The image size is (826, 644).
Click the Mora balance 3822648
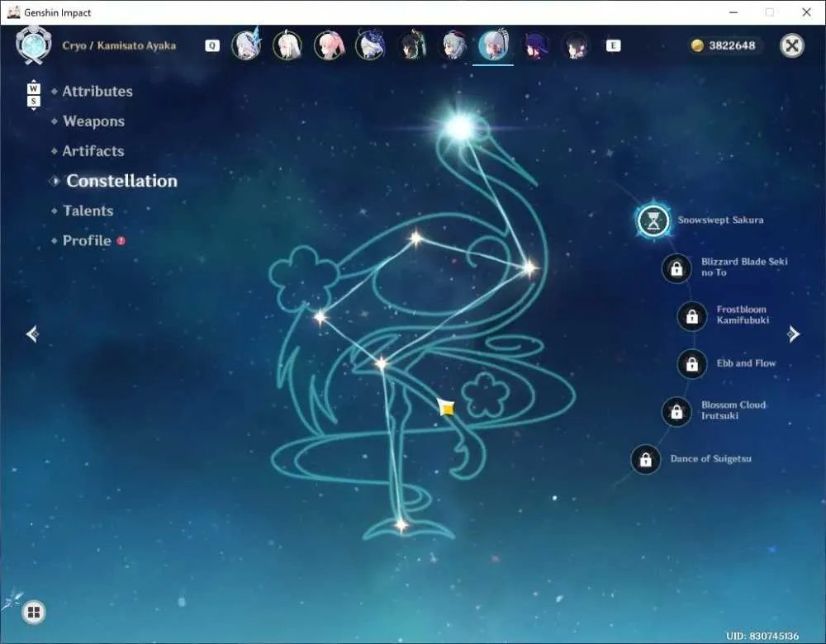pos(732,45)
